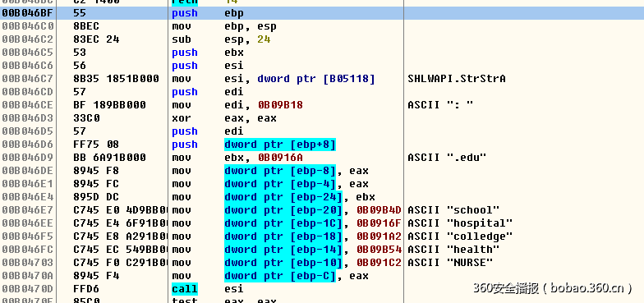Click operand dword ptr [ebp-20]
The image size is (644, 303).
(x=283, y=210)
